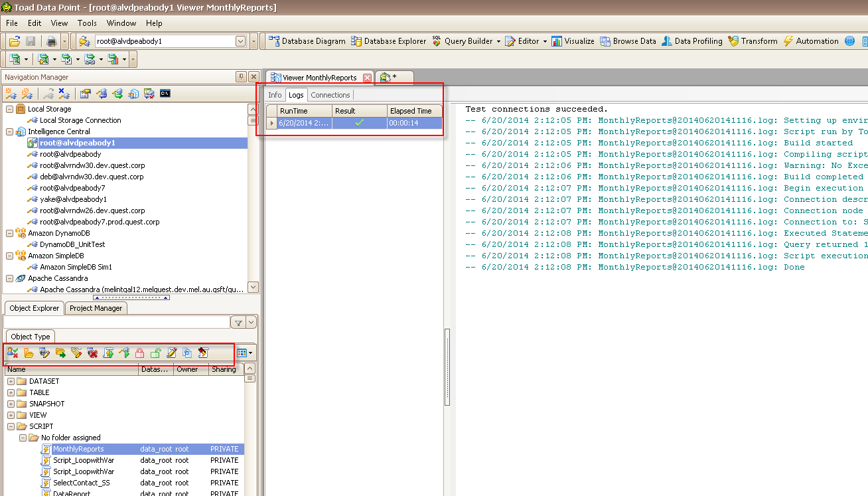Select DynamoDB_UnitTest connection

72,244
